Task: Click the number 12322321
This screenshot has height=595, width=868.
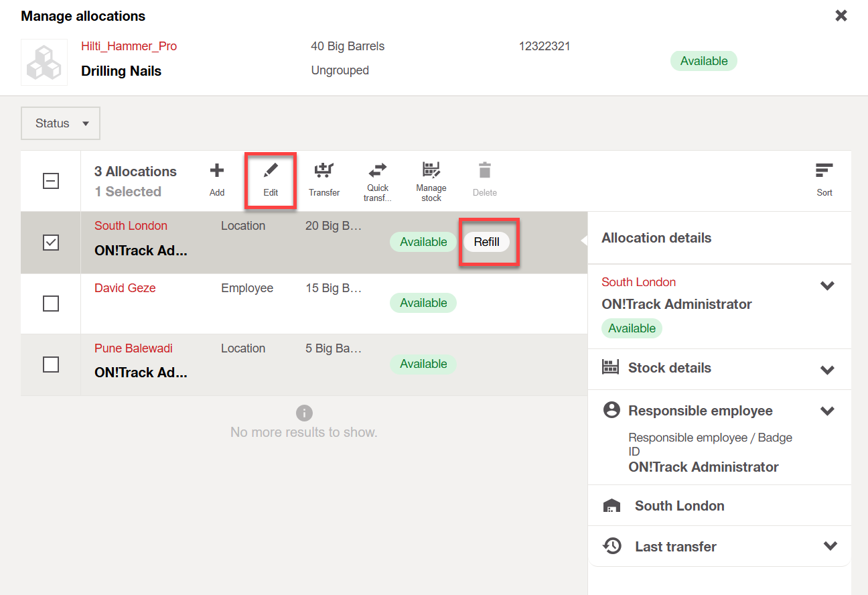Action: pos(545,46)
